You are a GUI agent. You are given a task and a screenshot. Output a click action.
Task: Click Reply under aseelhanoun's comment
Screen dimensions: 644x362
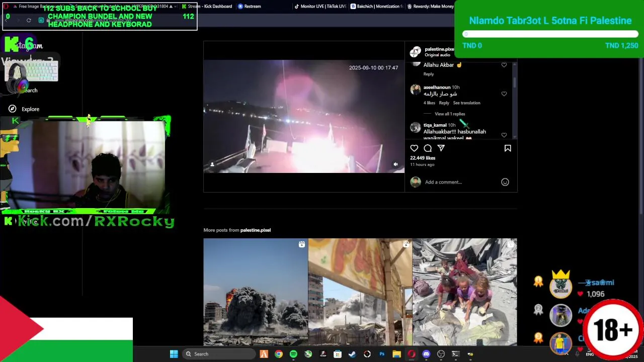pos(444,103)
